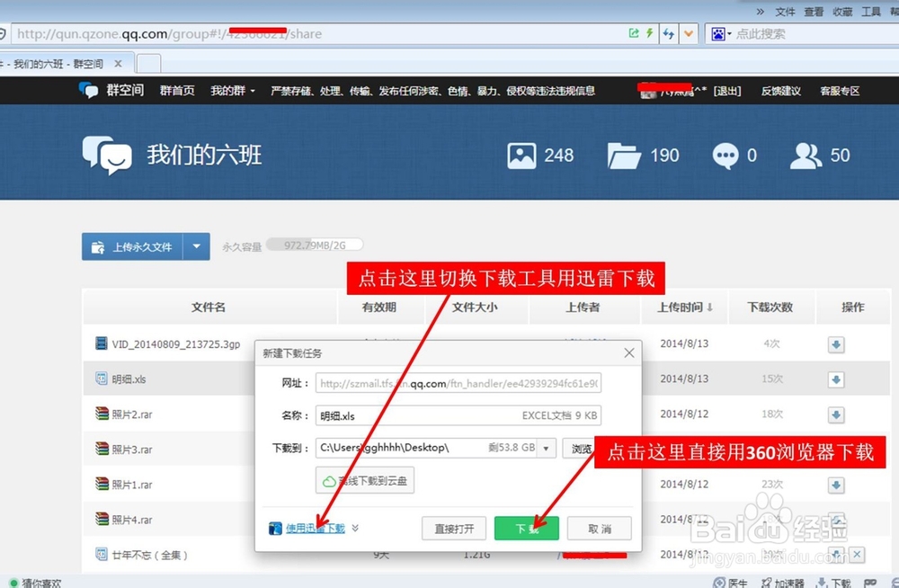Open the 客服专区 link
The height and width of the screenshot is (588, 899).
click(x=840, y=91)
